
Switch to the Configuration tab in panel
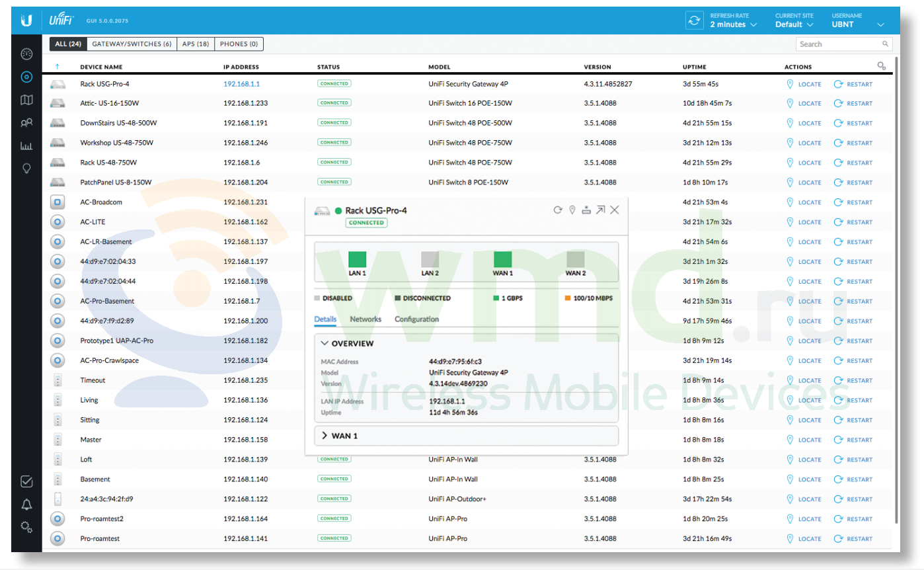tap(417, 319)
